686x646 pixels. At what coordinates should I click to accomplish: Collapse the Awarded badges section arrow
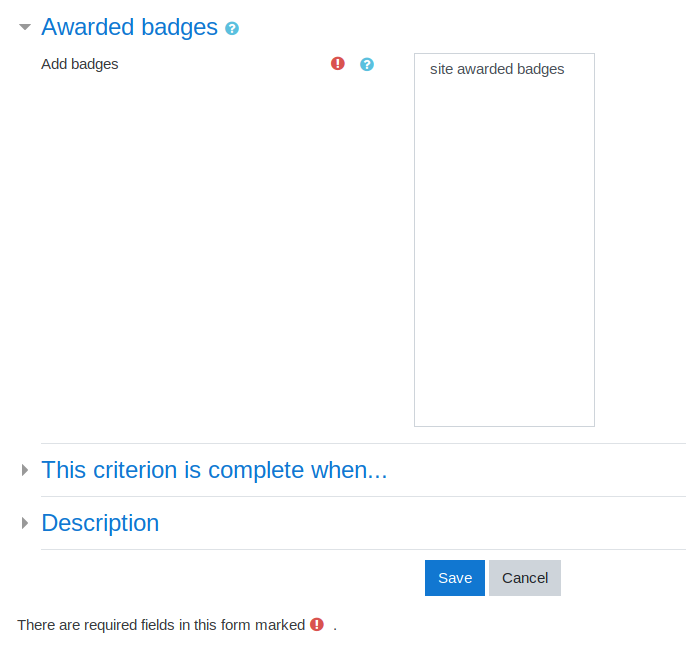tap(25, 27)
